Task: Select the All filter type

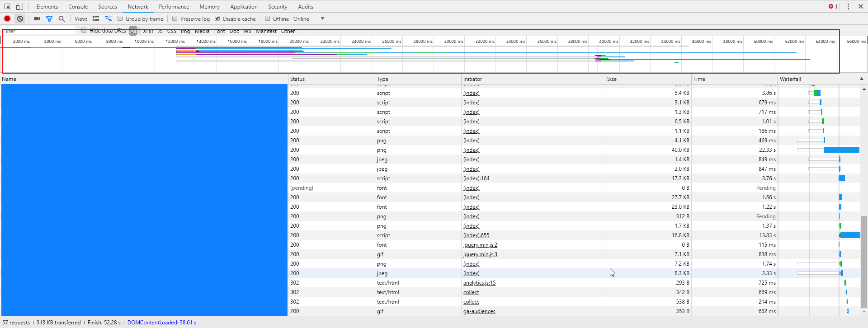Action: 133,31
